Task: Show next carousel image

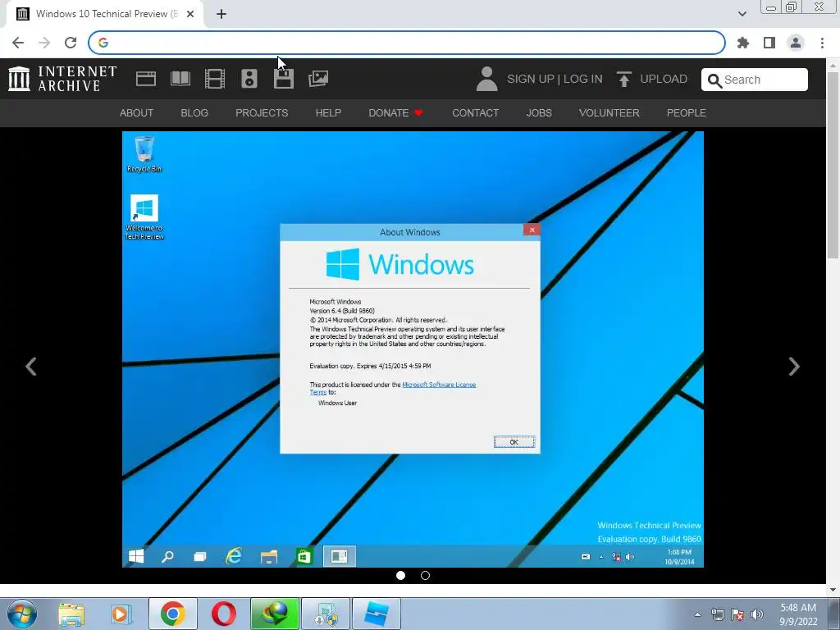Action: click(794, 367)
